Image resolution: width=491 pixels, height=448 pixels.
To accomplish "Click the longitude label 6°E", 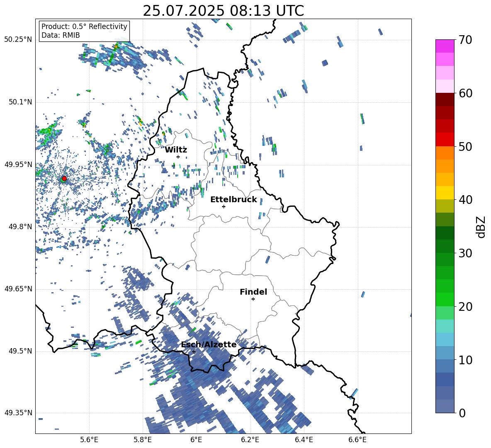I will pyautogui.click(x=196, y=440).
